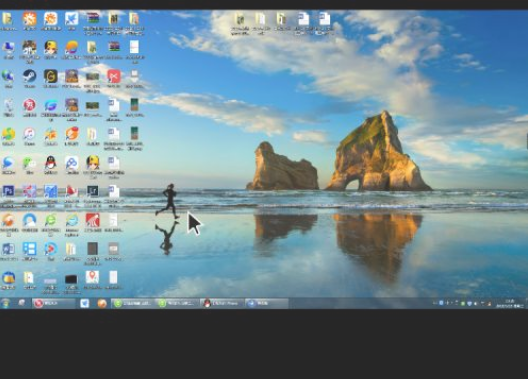Click the Windows Start button
The width and height of the screenshot is (528, 379).
(5, 303)
